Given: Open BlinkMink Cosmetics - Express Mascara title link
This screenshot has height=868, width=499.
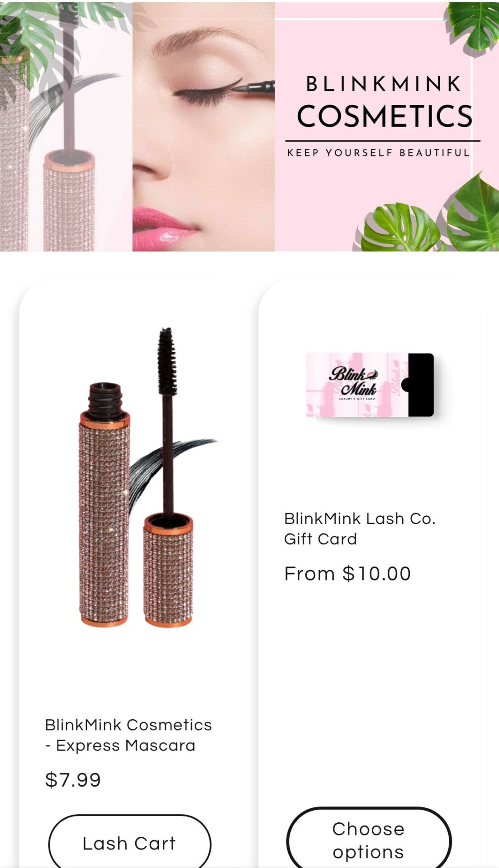Looking at the screenshot, I should (x=128, y=735).
